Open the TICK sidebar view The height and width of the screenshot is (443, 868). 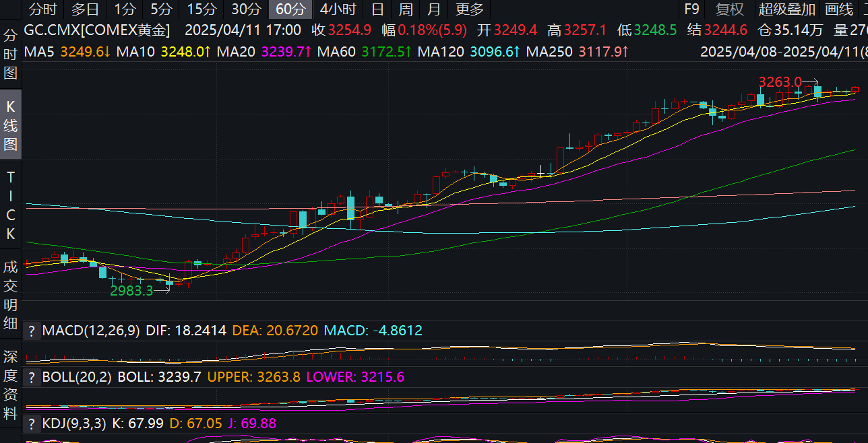coord(10,205)
